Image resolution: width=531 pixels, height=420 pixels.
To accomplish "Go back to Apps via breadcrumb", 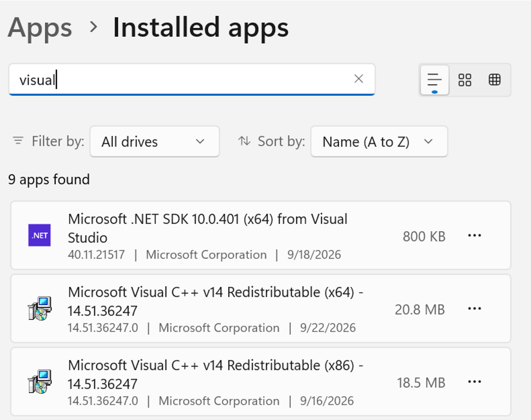I will [40, 27].
